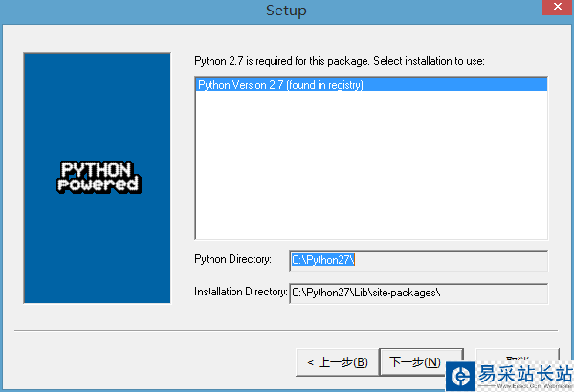Viewport: 574px width, 392px height.
Task: Click the 'powered' word in banner logo
Action: 99,185
